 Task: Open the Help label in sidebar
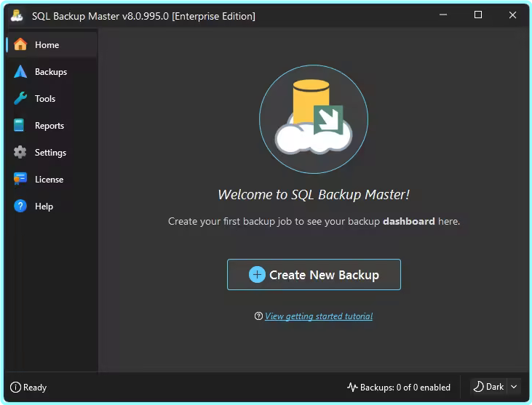pos(44,206)
